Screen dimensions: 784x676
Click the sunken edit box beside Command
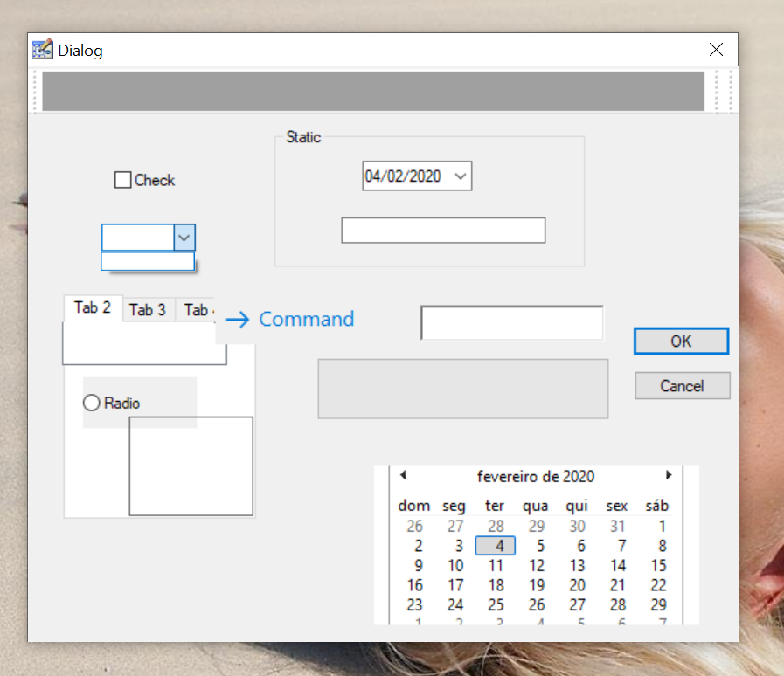point(511,323)
